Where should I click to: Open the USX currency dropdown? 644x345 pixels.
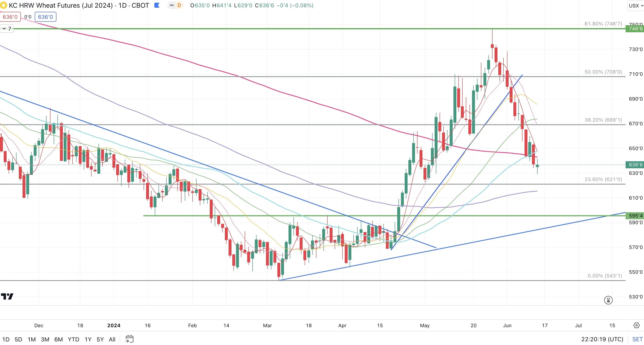(x=635, y=6)
